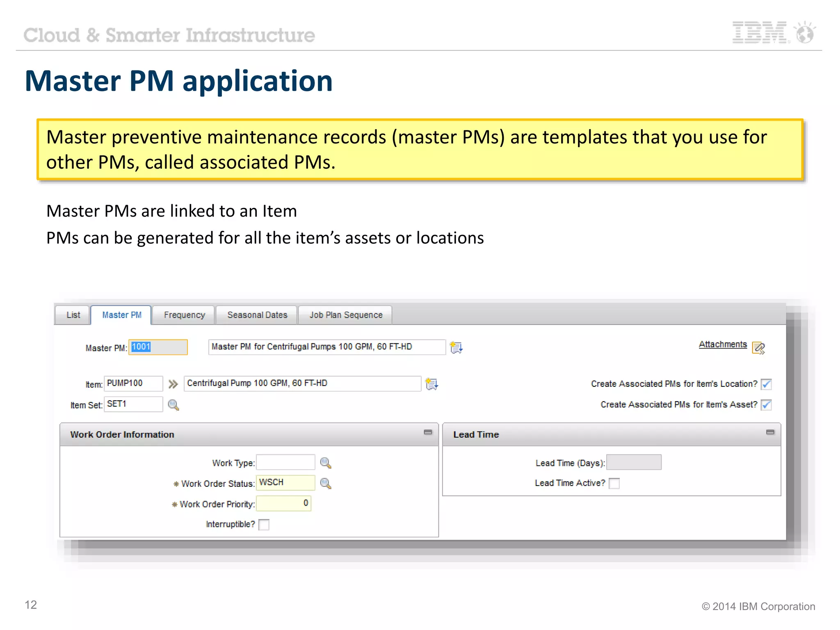Open Work Type lookup magnifier
The height and width of the screenshot is (630, 840).
(326, 463)
